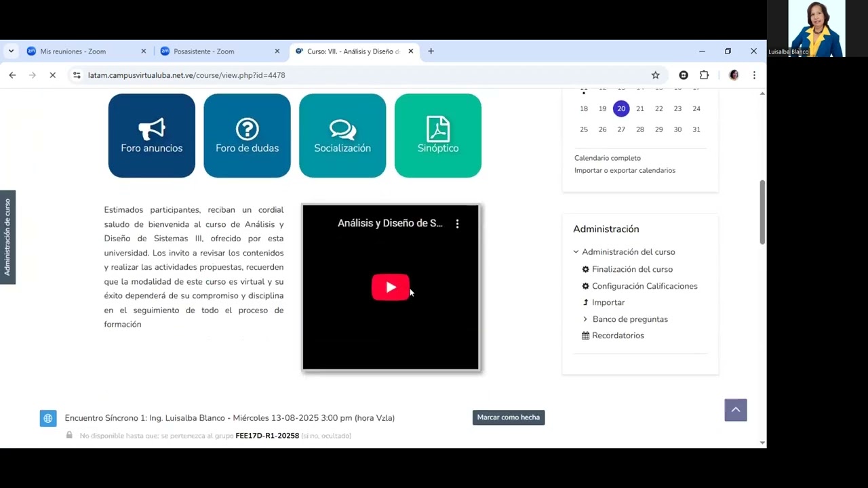Bookmark this page with the star icon
This screenshot has height=488, width=868.
[655, 75]
